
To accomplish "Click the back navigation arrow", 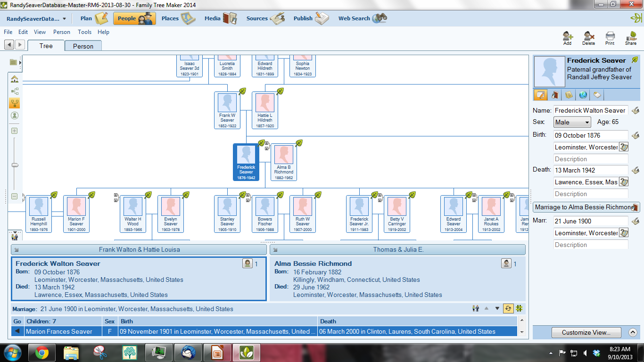I will coord(9,44).
